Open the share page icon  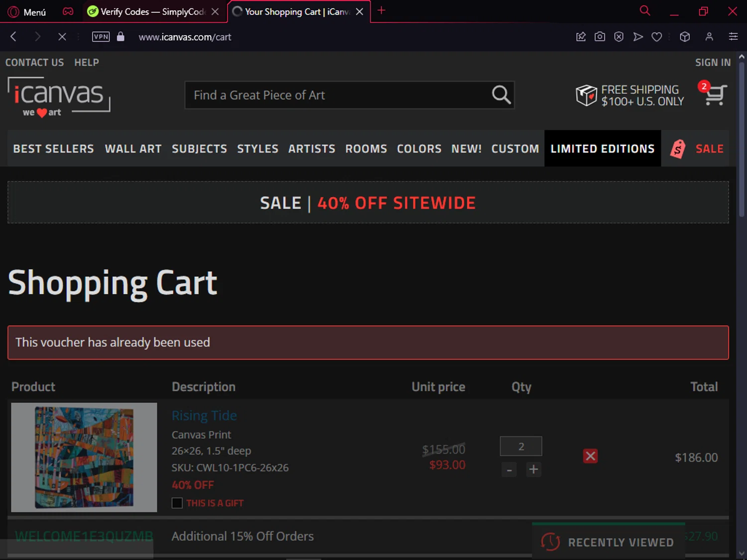[581, 36]
